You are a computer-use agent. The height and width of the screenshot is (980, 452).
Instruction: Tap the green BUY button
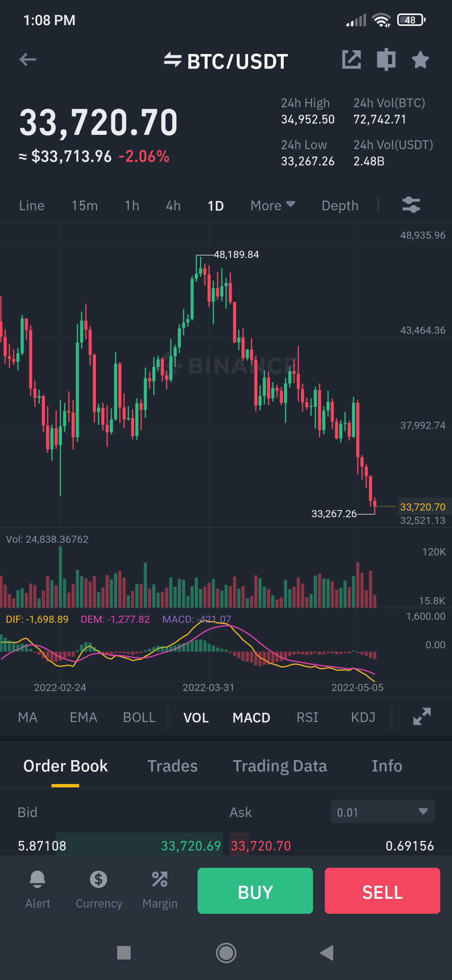[x=255, y=891]
